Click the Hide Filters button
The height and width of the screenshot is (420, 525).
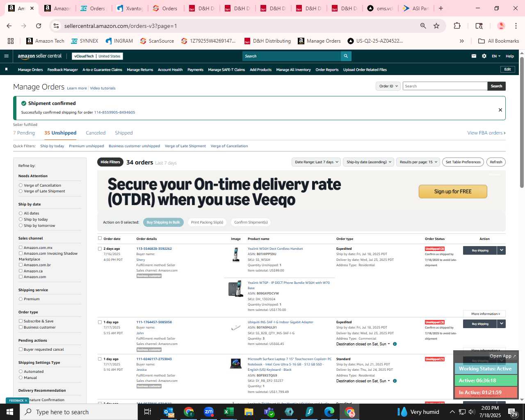(x=110, y=162)
